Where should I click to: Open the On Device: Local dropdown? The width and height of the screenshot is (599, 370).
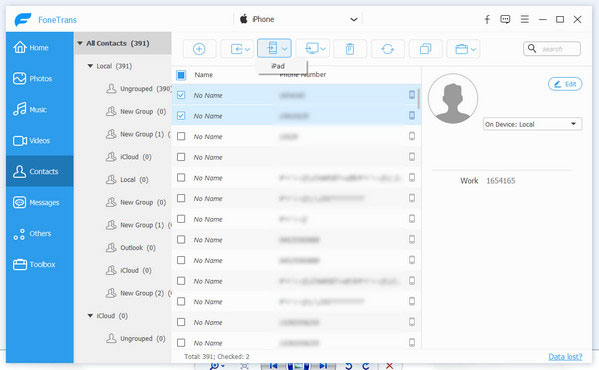[x=532, y=124]
